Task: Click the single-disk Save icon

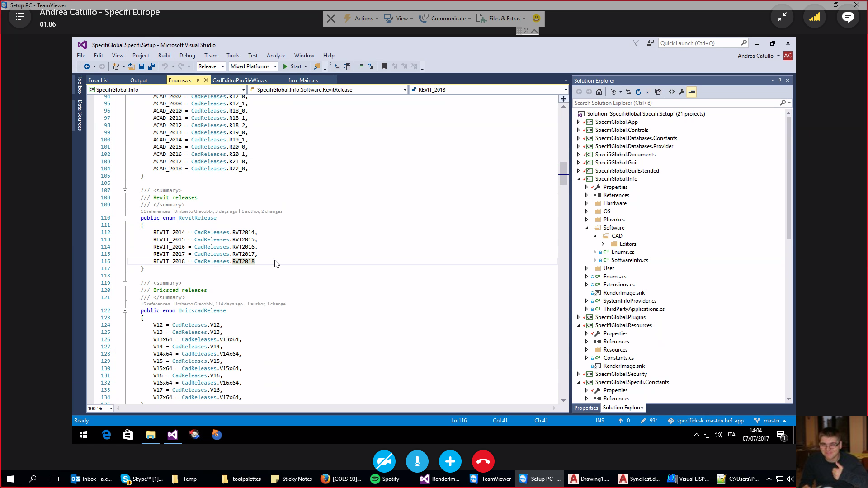Action: (x=142, y=66)
